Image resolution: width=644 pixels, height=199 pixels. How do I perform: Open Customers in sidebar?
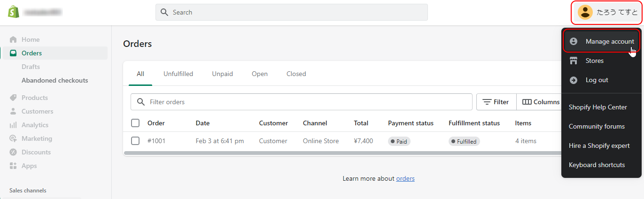click(x=37, y=111)
